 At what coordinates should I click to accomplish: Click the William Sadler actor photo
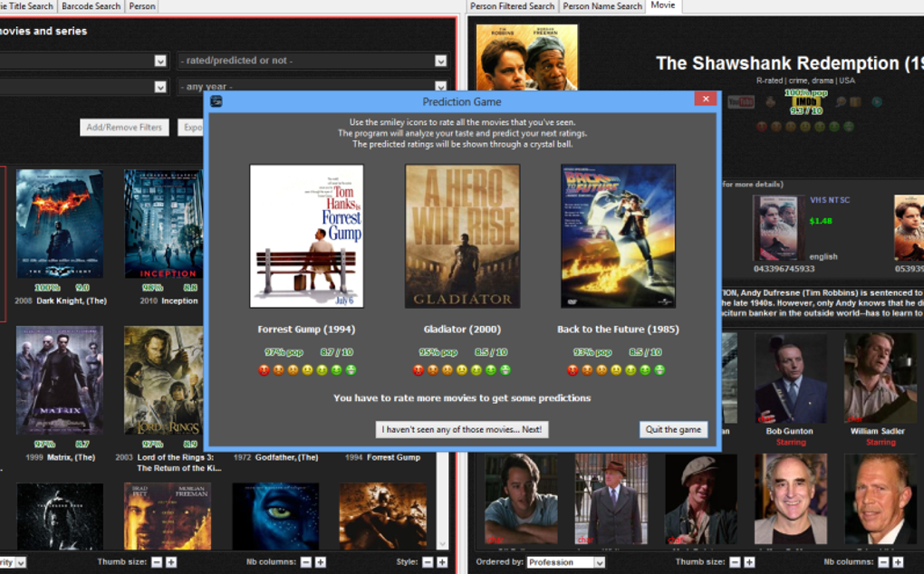(880, 378)
